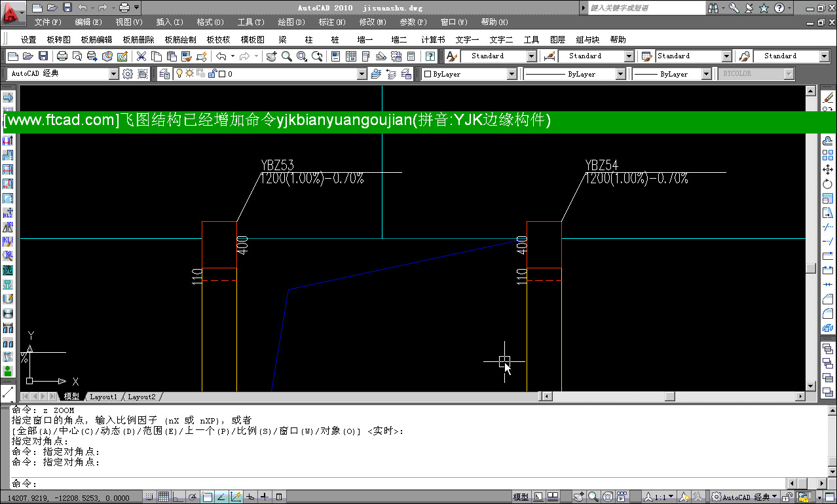Screen dimensions: 837x504
Task: Click the Favorites star icon in title bar
Action: 764,8
